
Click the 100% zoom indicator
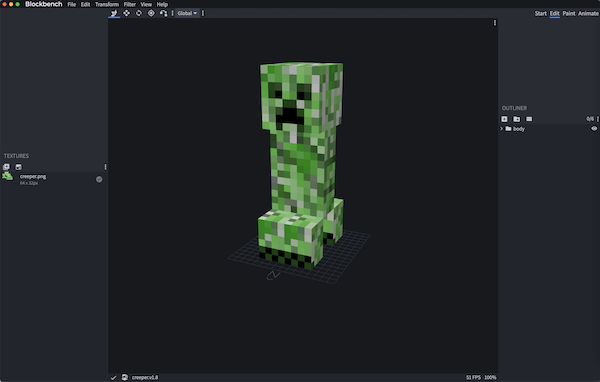pyautogui.click(x=490, y=377)
